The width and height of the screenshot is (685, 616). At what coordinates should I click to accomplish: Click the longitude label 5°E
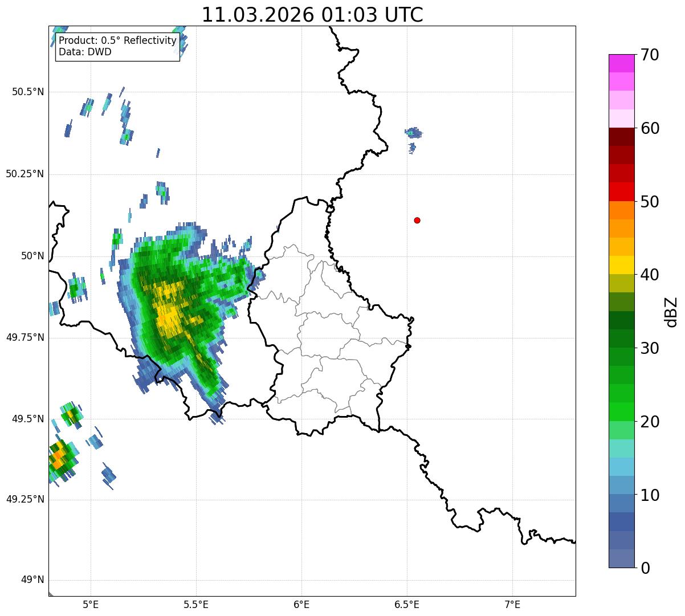click(x=91, y=604)
